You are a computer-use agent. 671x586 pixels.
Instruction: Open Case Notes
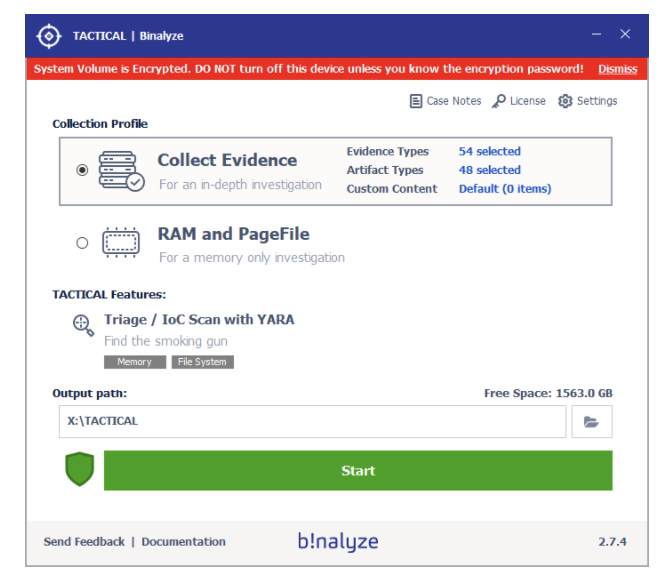tap(445, 101)
